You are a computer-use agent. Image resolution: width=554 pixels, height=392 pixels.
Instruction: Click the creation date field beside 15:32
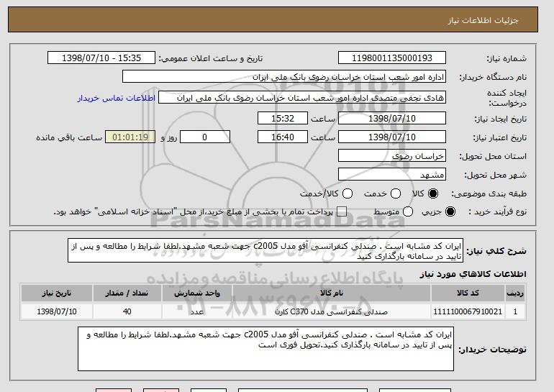[x=392, y=118]
